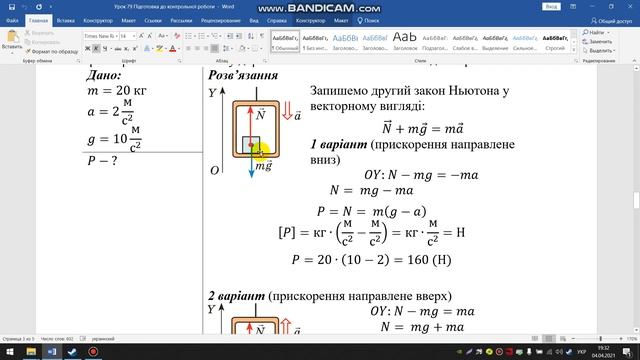The image size is (640, 360).
Task: Align text left
Action: [x=188, y=49]
